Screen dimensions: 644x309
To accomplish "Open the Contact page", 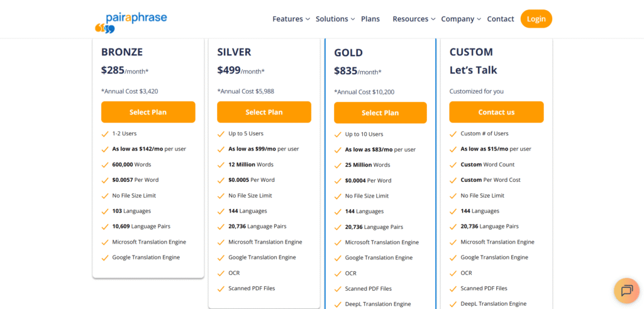I will point(501,19).
